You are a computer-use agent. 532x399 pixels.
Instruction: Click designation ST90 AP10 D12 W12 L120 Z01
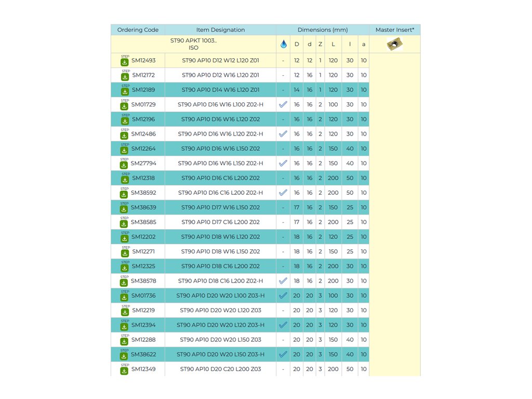[x=220, y=60]
